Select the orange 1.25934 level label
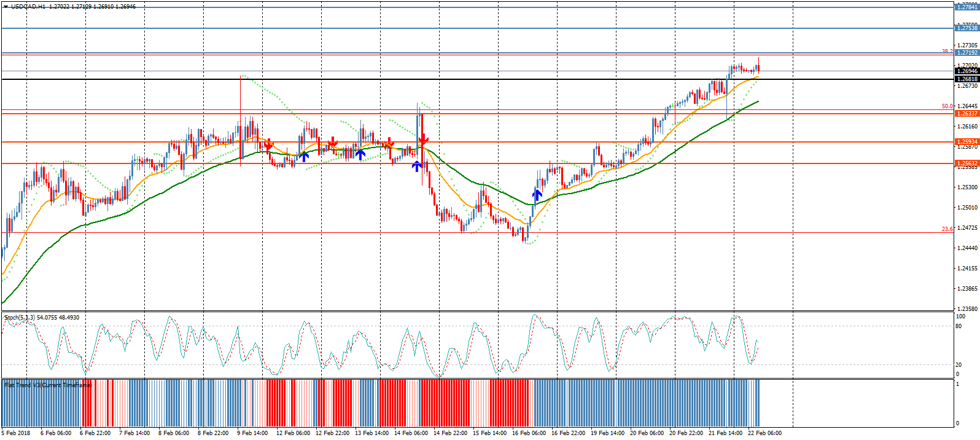The image size is (980, 440). [x=966, y=142]
